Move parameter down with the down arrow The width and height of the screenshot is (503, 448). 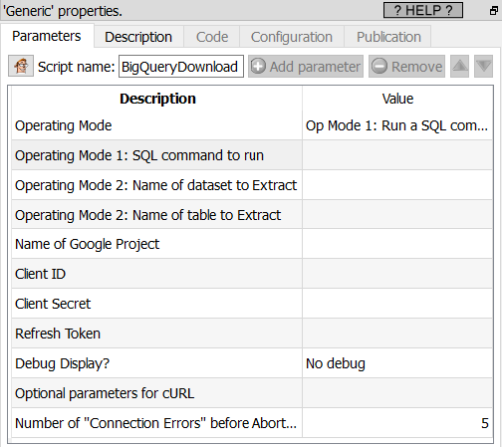(x=483, y=66)
